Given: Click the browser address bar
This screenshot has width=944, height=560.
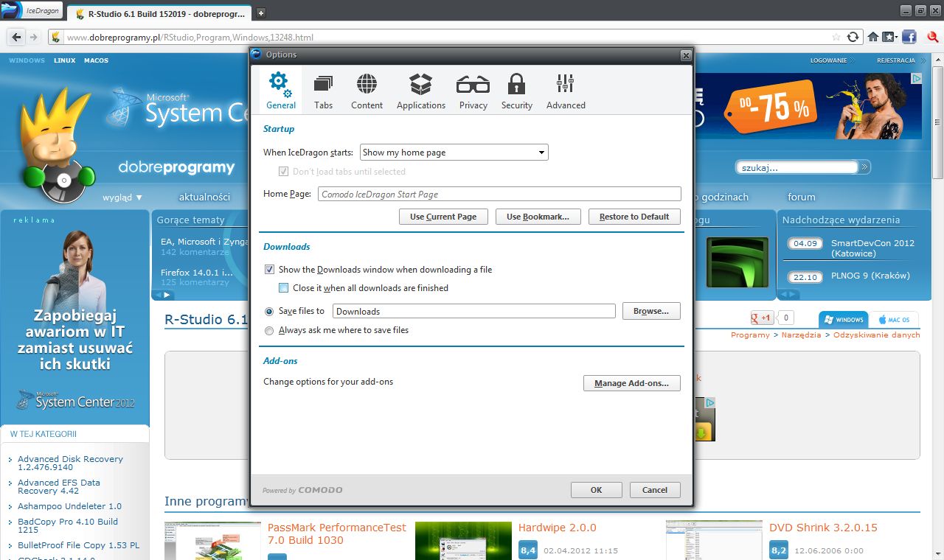Looking at the screenshot, I should pos(448,37).
